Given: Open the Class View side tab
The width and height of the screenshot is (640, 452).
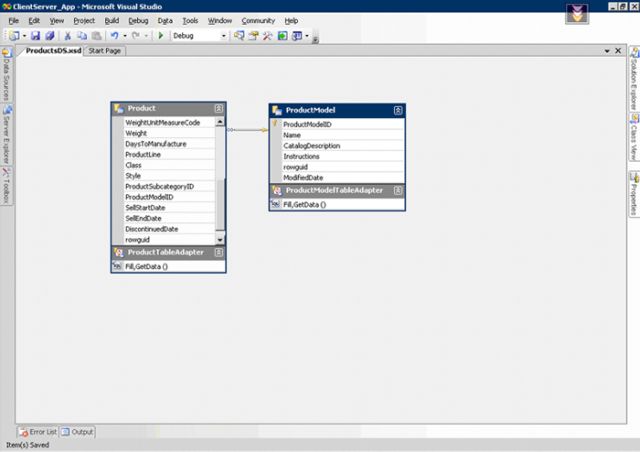Looking at the screenshot, I should click(634, 137).
